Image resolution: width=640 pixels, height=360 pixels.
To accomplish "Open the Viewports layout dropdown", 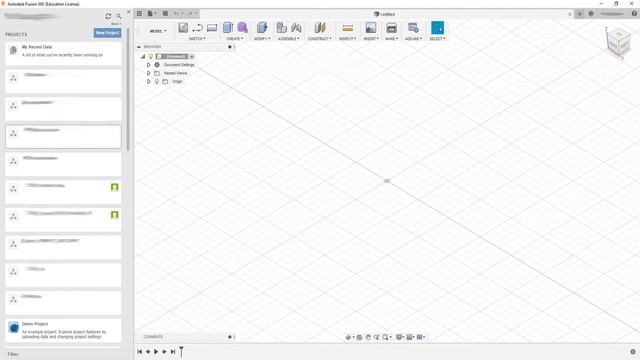I will [421, 337].
